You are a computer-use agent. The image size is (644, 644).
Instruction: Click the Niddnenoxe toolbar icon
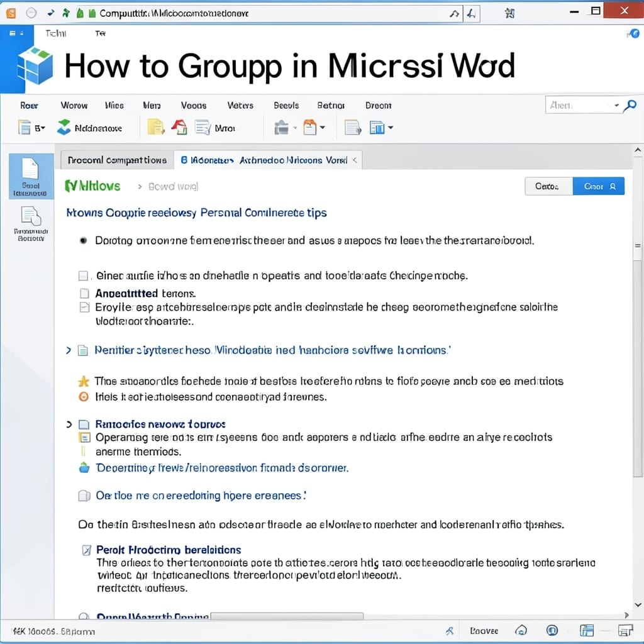[64, 128]
